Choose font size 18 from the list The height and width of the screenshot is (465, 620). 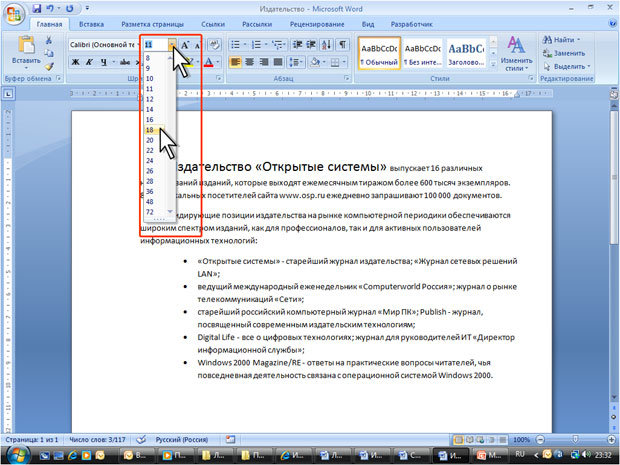click(155, 130)
